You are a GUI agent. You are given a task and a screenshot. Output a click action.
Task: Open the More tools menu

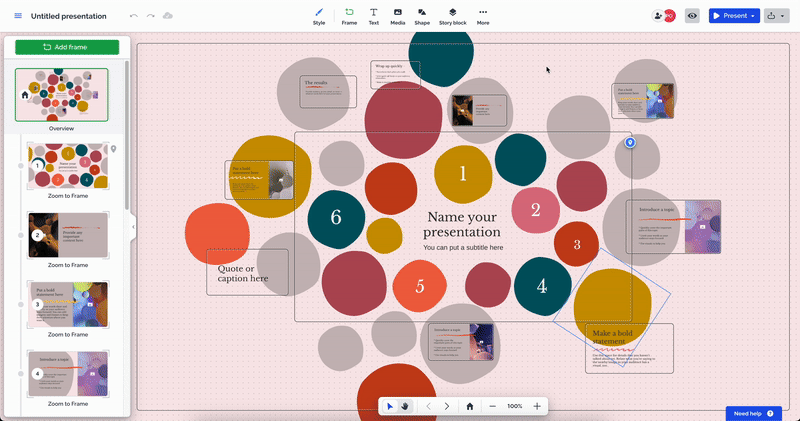pos(483,15)
